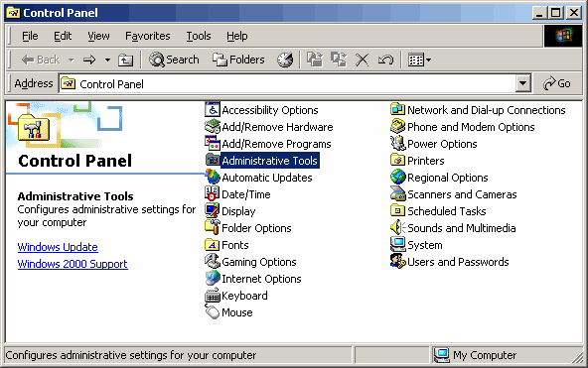This screenshot has width=588, height=368.
Task: Click the Accessibility Options label
Action: (x=269, y=110)
